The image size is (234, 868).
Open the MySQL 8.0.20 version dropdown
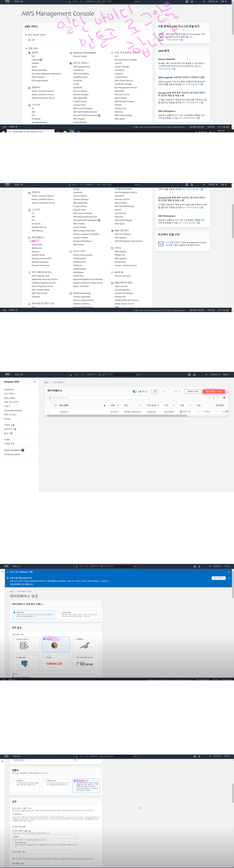(45, 760)
